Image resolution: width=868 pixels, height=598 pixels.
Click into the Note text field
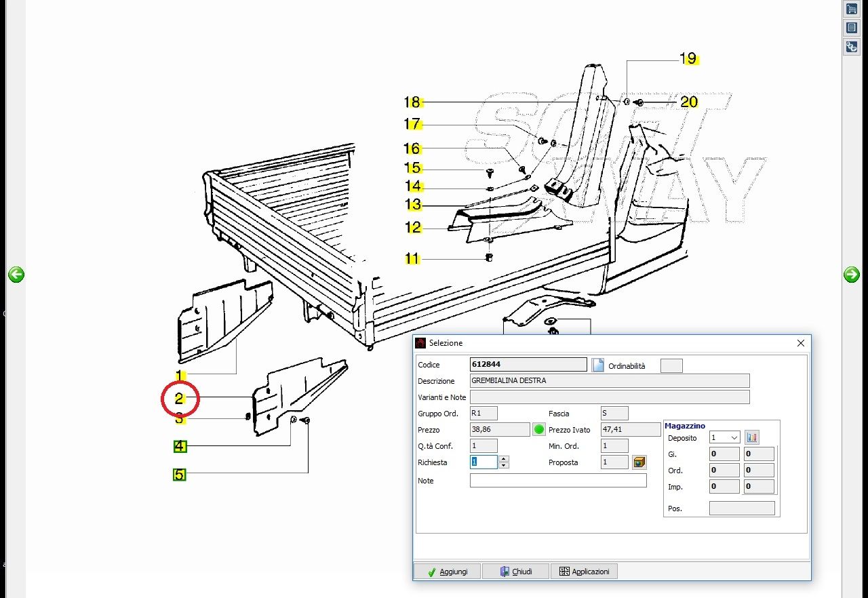pos(557,481)
